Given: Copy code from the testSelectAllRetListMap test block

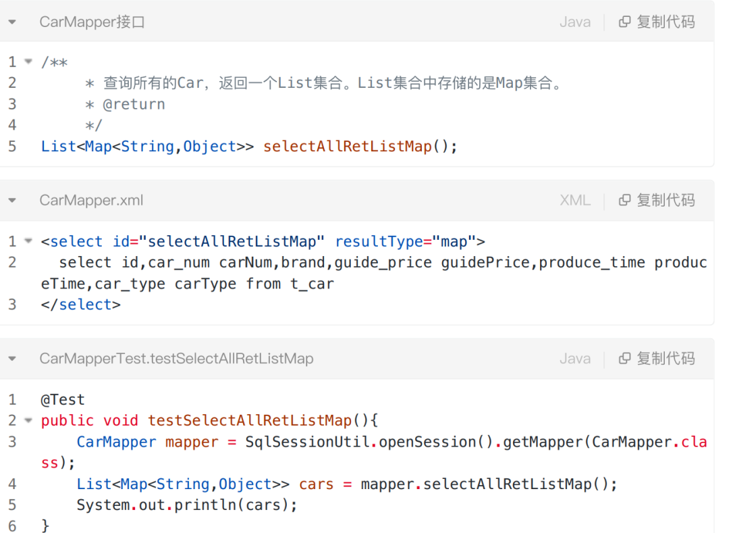Looking at the screenshot, I should coord(657,359).
